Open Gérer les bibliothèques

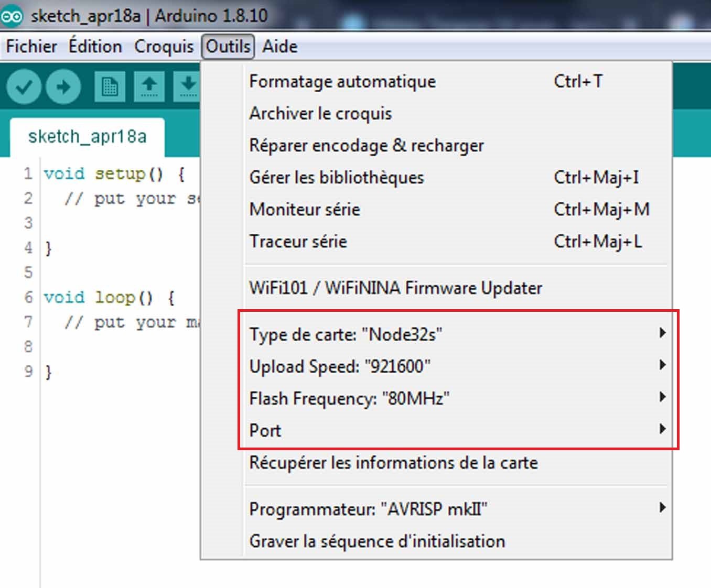point(458,177)
